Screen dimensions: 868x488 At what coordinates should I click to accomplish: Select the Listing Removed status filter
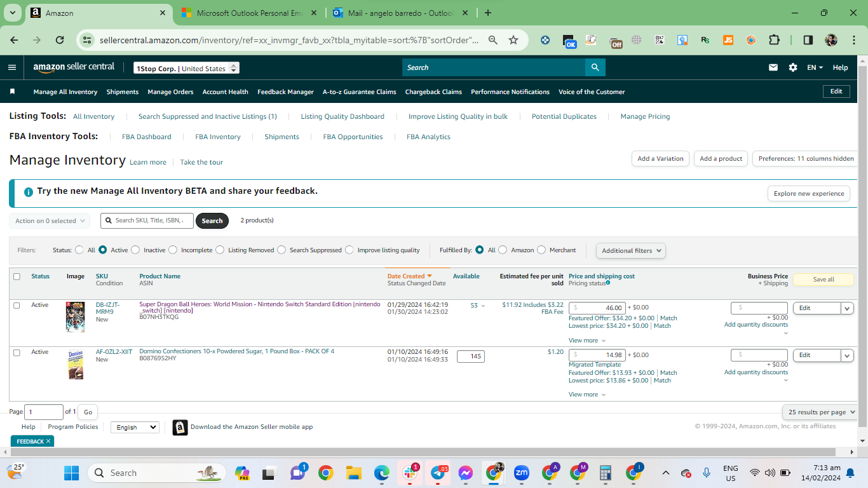(220, 250)
